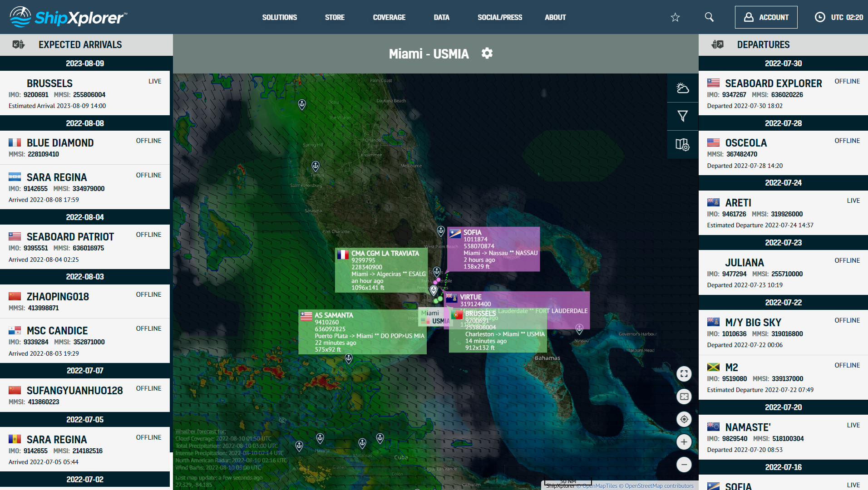Select BRUSSELS in expected arrivals
The height and width of the screenshot is (490, 868).
click(49, 83)
